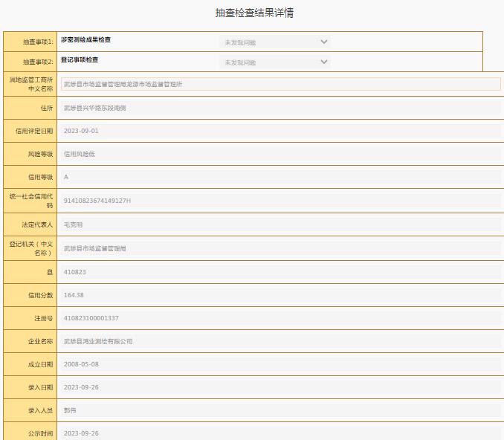Click the 抽查事项1 label
The width and height of the screenshot is (504, 440).
(38, 42)
